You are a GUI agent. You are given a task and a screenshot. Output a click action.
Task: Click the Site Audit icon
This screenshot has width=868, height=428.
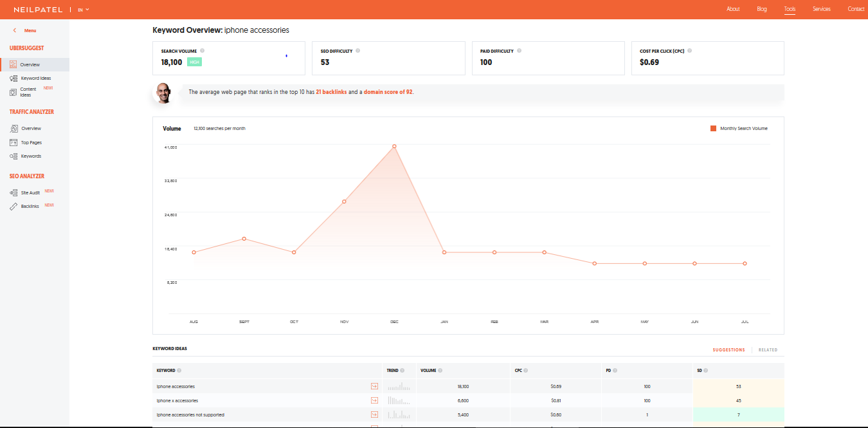(14, 192)
